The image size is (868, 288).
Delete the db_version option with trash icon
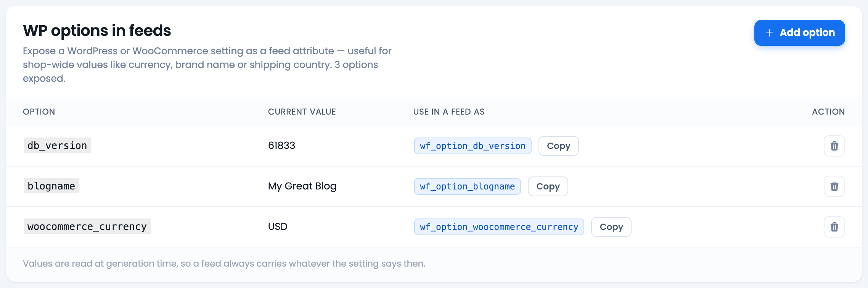tap(834, 146)
